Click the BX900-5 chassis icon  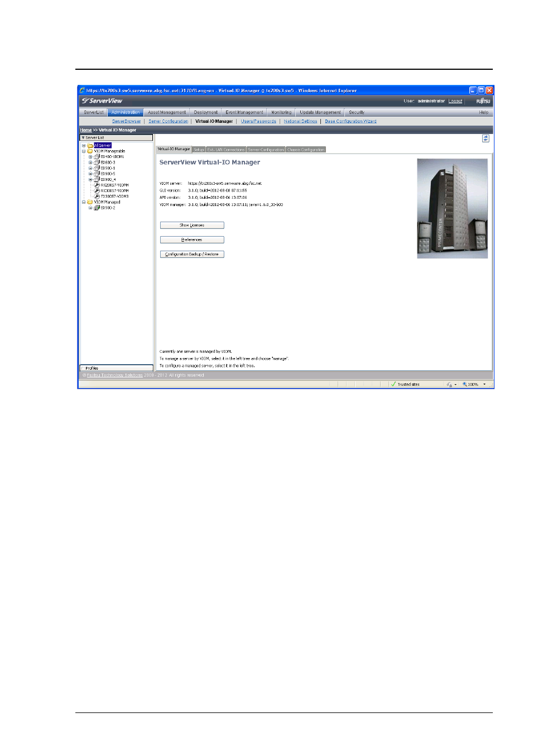coord(97,174)
